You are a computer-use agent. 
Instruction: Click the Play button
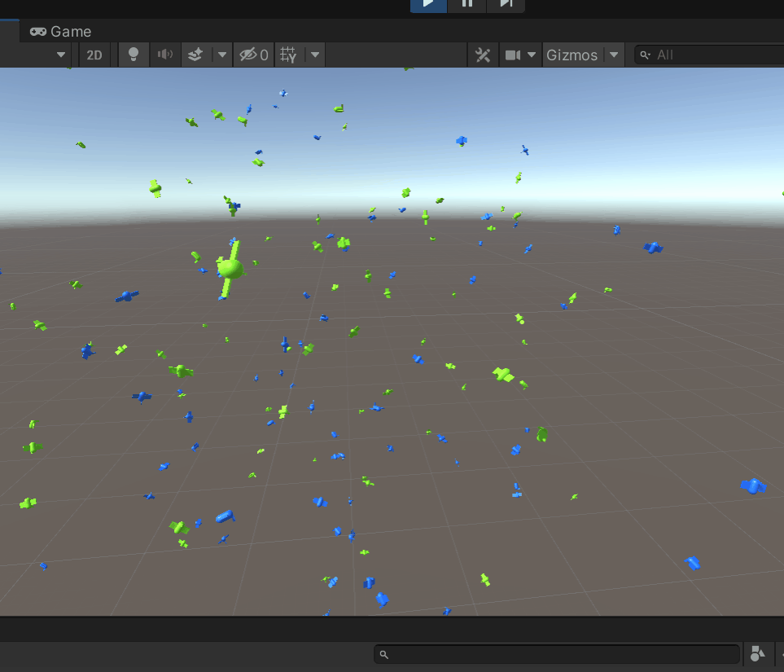pos(428,5)
